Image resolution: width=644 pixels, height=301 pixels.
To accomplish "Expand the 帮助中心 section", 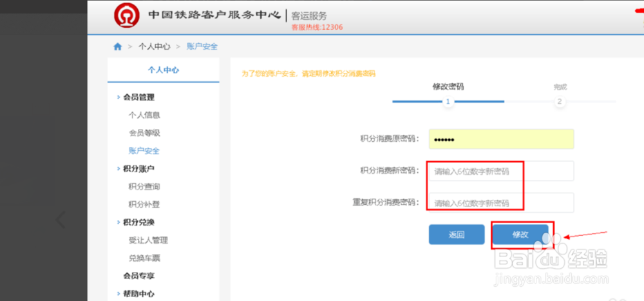I will (139, 294).
